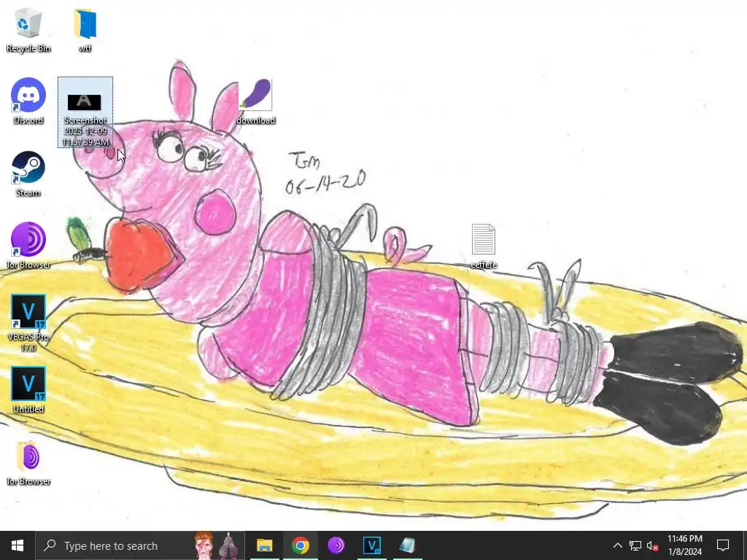Screen dimensions: 747x560
Task: Open the wtf folder on desktop
Action: point(85,29)
